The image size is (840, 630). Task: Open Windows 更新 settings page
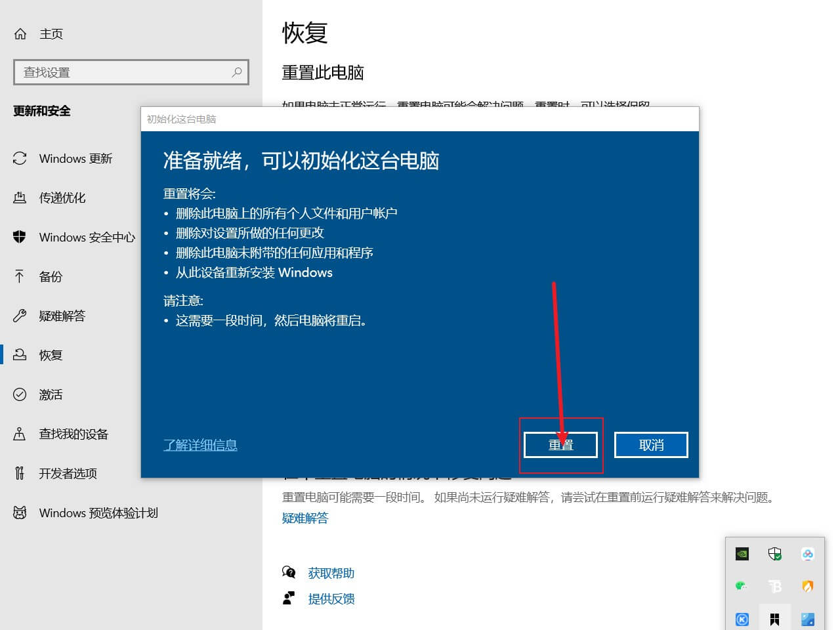[x=75, y=159]
